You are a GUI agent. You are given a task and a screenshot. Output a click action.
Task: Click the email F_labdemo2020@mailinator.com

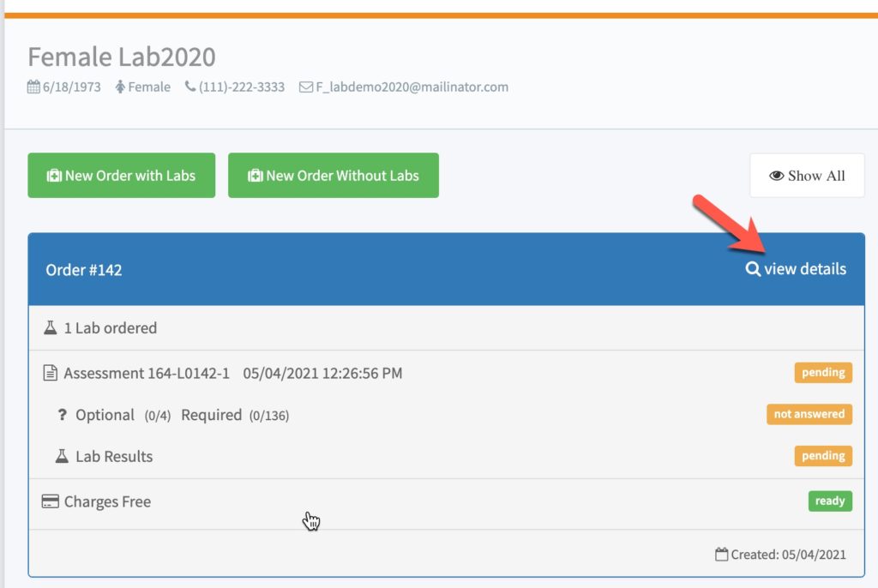pos(412,87)
